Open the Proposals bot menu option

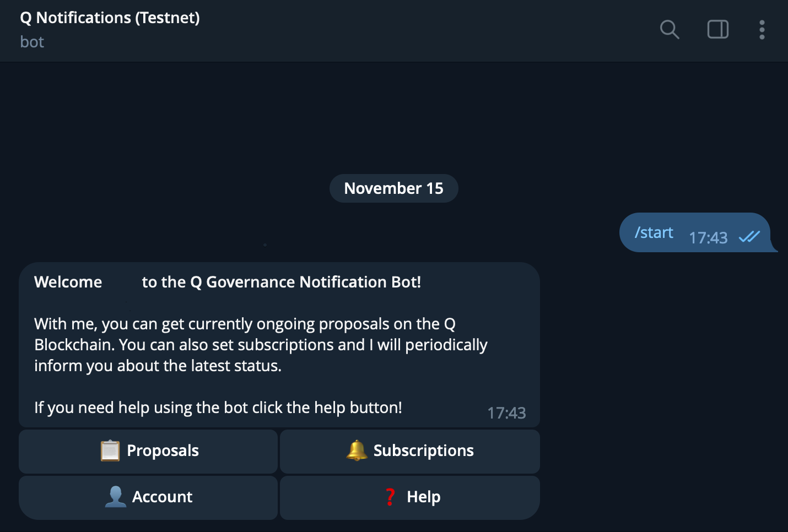148,451
